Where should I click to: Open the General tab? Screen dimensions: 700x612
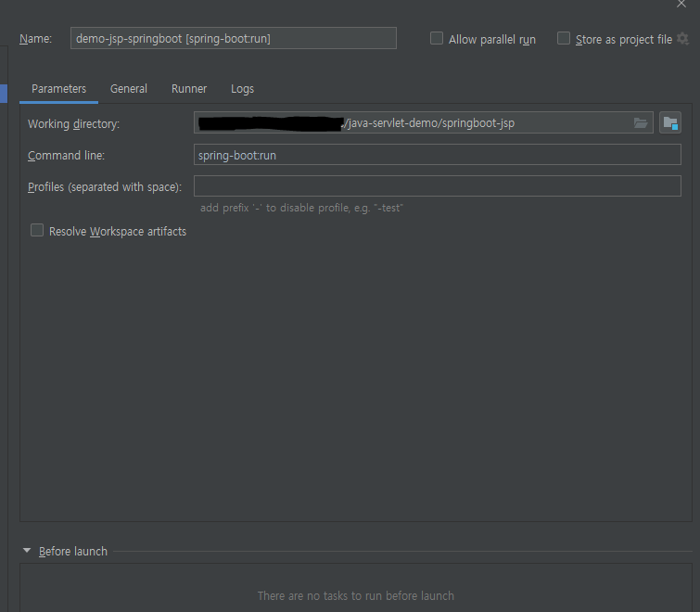(x=129, y=89)
